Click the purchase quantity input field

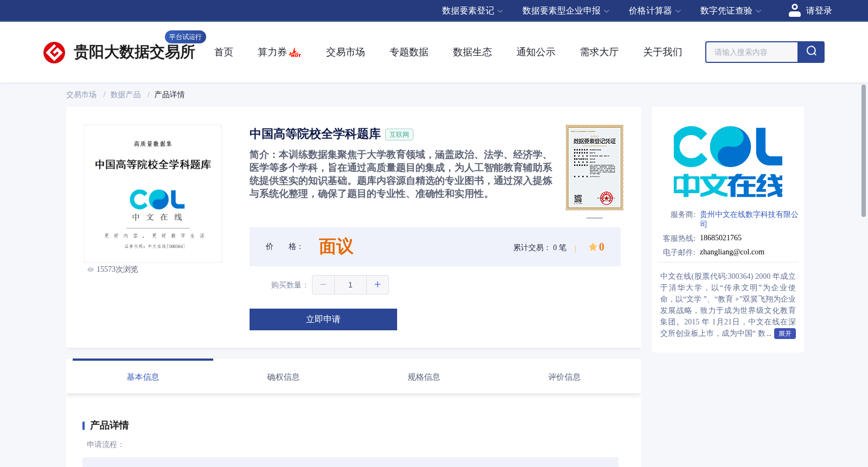pos(350,285)
